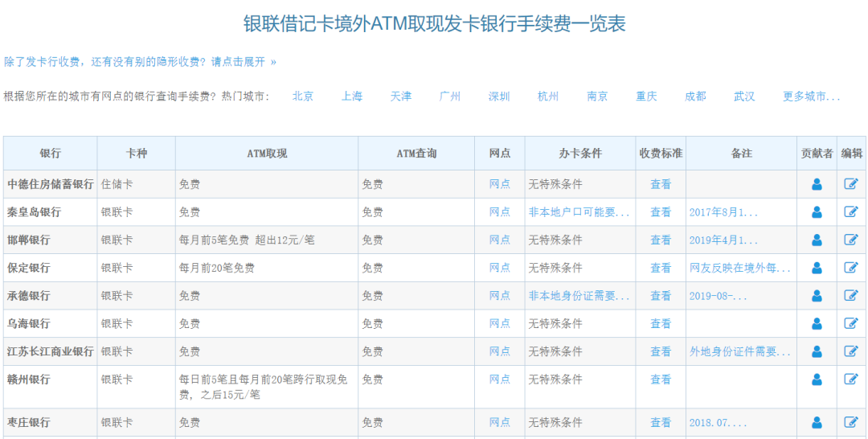This screenshot has height=439, width=868.
Task: View fee standard 查看 for 乌海银行
Action: [661, 323]
